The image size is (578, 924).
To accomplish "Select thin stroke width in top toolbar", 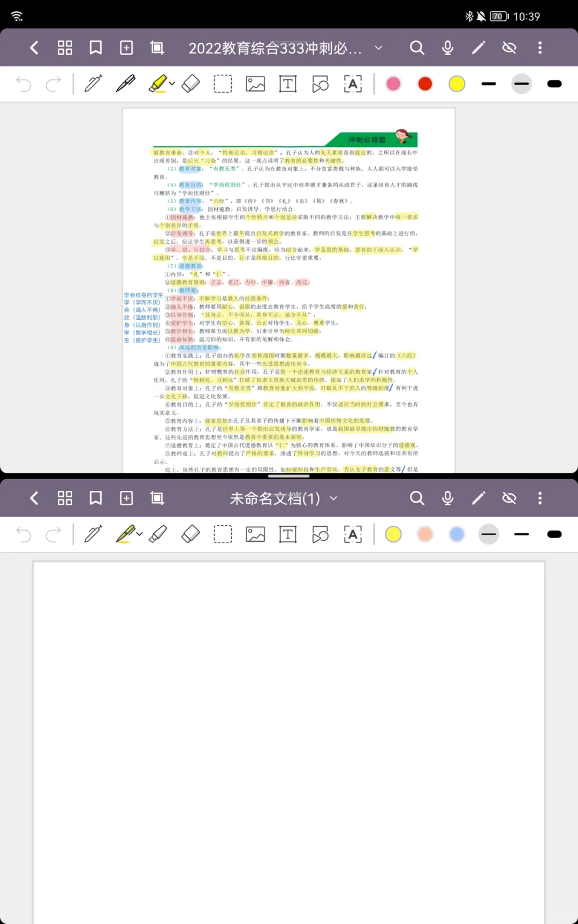I will coord(489,84).
